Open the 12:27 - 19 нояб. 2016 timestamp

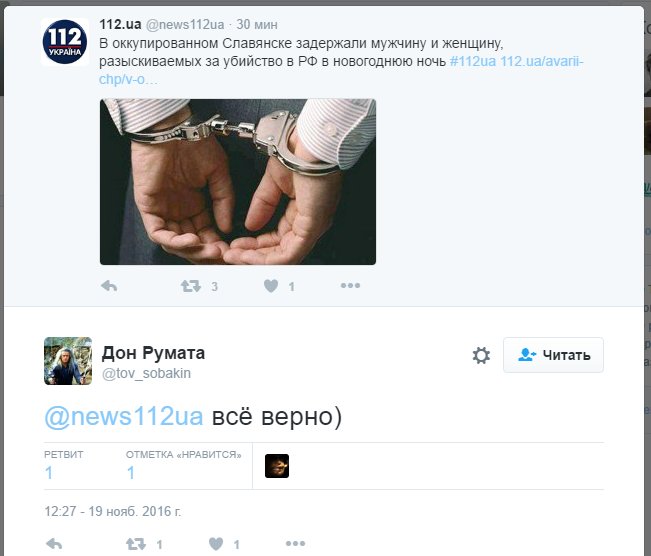(113, 511)
